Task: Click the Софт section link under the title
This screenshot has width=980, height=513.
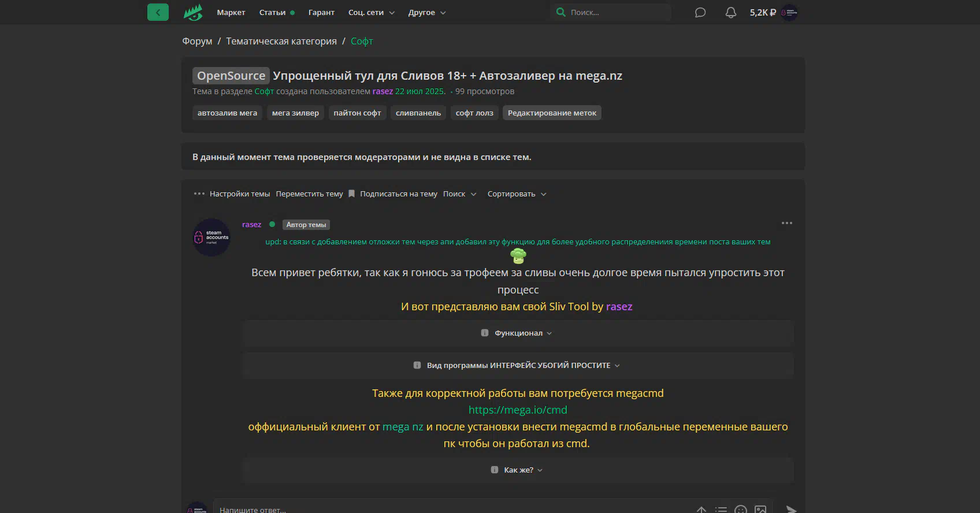Action: (264, 91)
